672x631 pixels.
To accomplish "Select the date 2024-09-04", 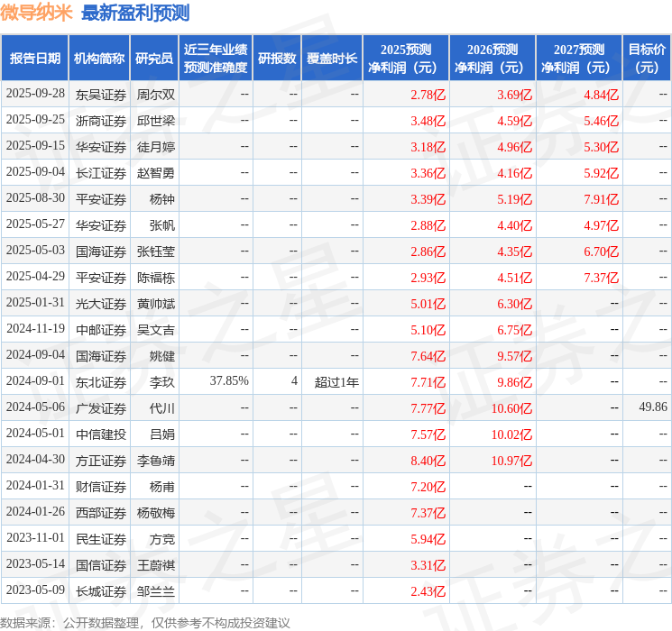I will point(35,354).
